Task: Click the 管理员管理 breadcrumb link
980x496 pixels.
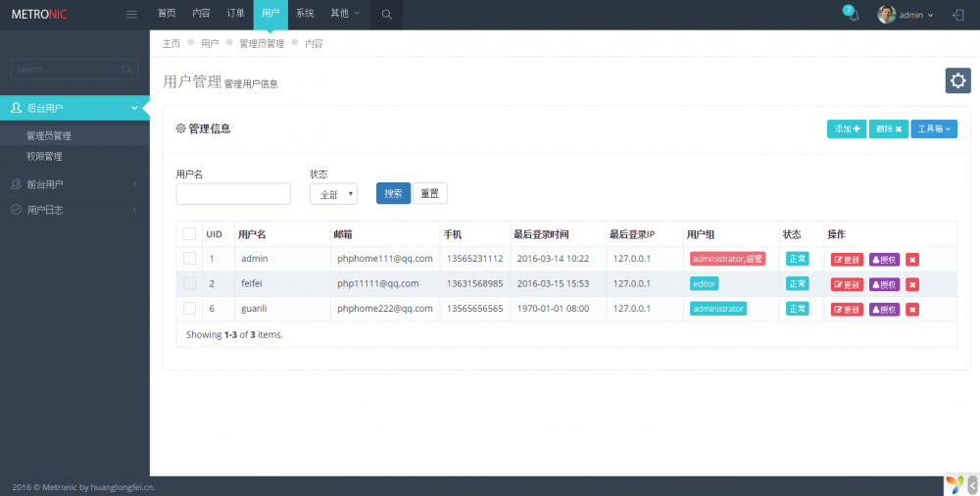Action: tap(262, 44)
